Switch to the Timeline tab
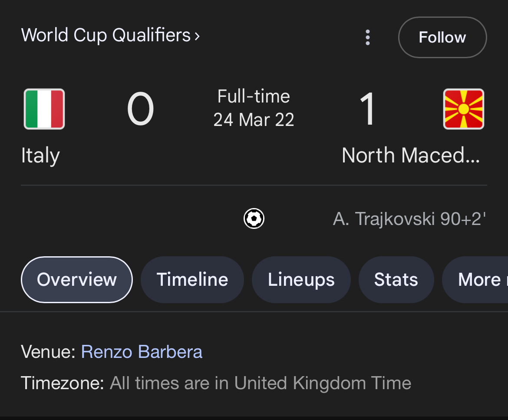This screenshot has height=420, width=508. [x=192, y=280]
